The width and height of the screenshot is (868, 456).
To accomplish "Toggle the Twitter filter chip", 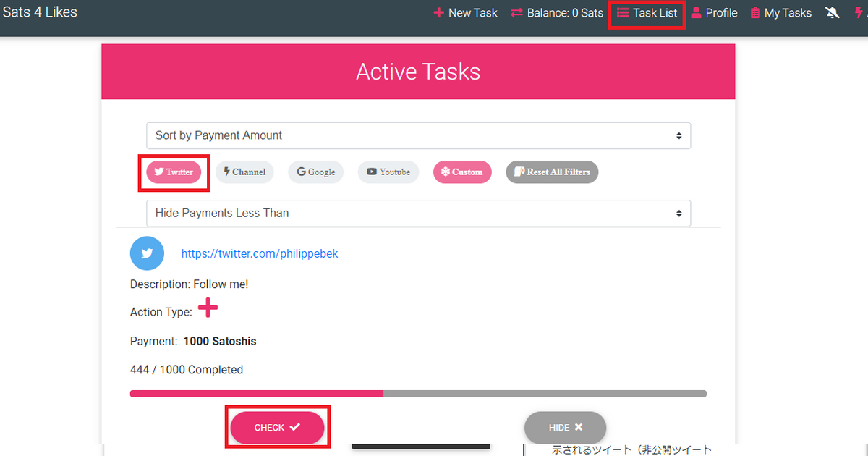I will coord(174,172).
